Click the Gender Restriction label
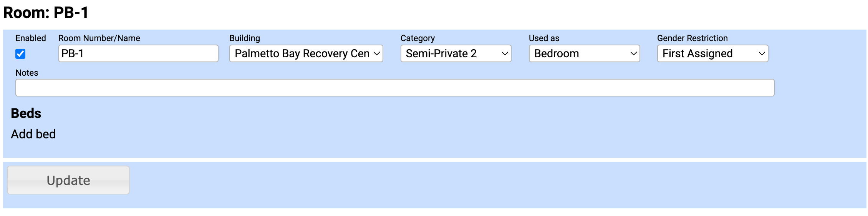 pos(692,38)
